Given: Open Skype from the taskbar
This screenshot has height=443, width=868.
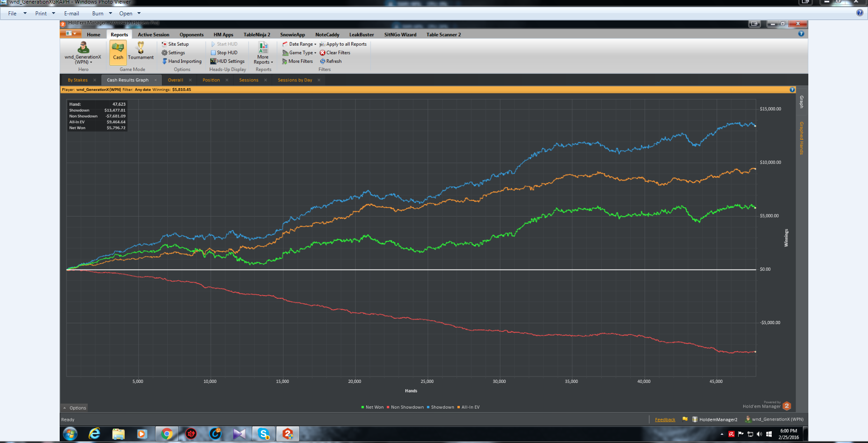Looking at the screenshot, I should tap(264, 434).
